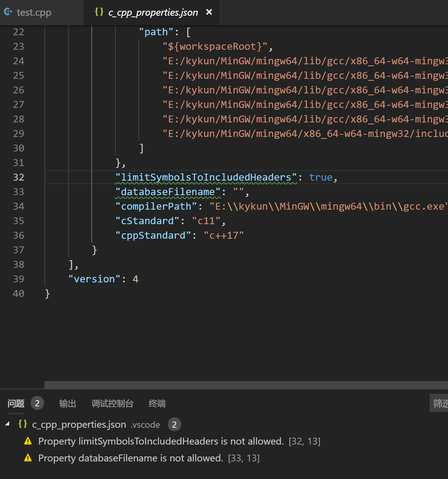The image size is (448, 479).
Task: Click the JSON braces icon on editor tab
Action: pos(99,12)
